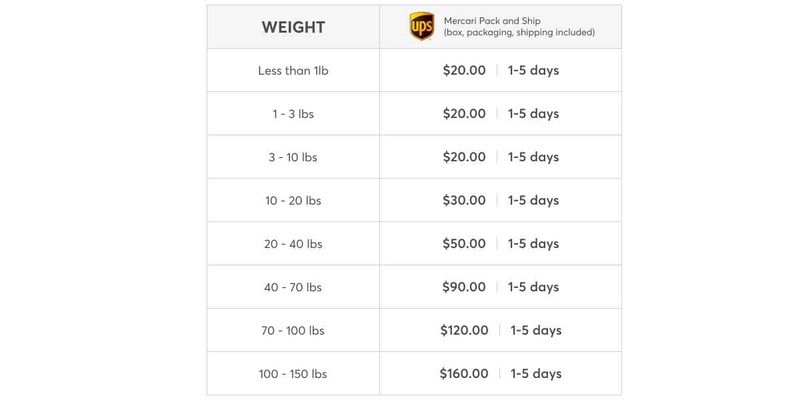
Task: Click the 3 - 10 lbs weight cell
Action: (x=293, y=157)
